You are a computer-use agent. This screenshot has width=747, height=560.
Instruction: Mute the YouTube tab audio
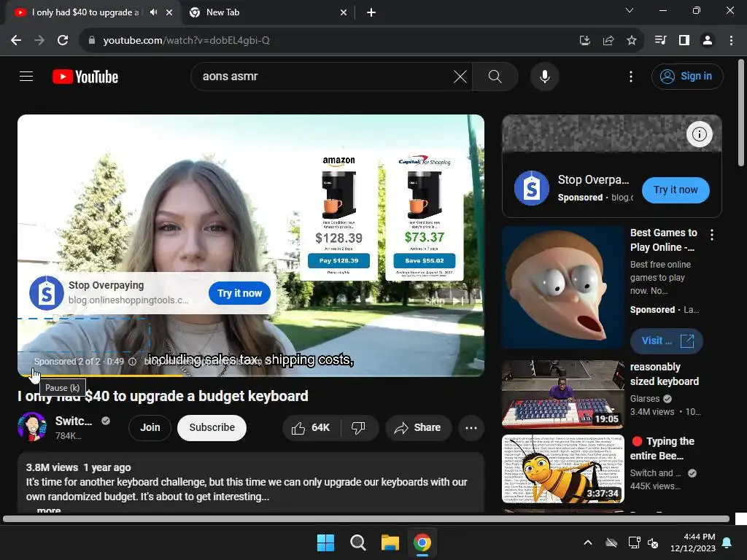coord(153,12)
